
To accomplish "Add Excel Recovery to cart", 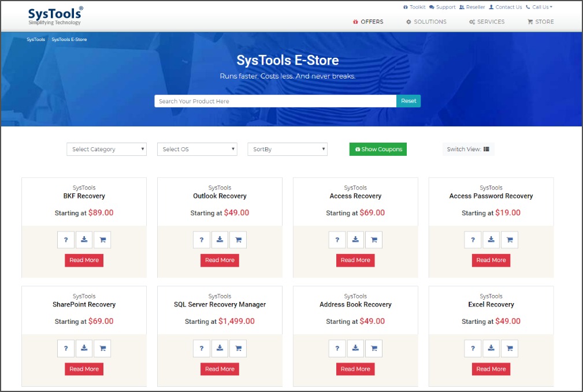I will [x=510, y=349].
